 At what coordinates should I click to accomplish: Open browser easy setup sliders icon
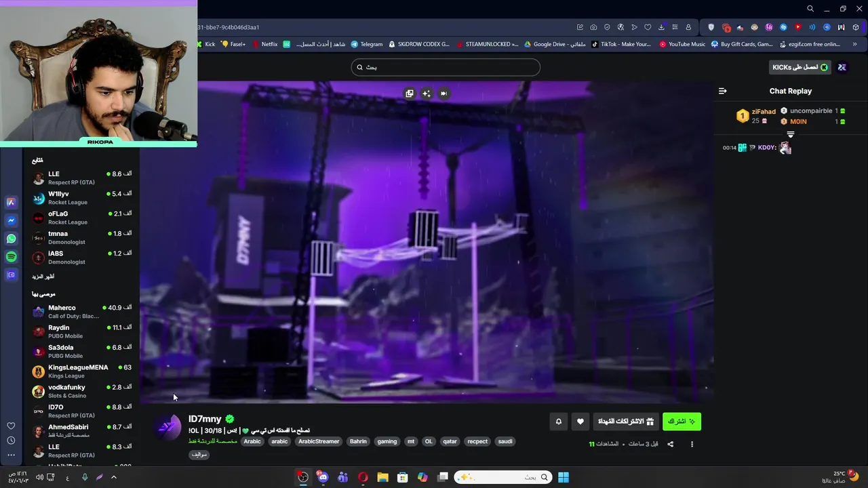tap(675, 27)
